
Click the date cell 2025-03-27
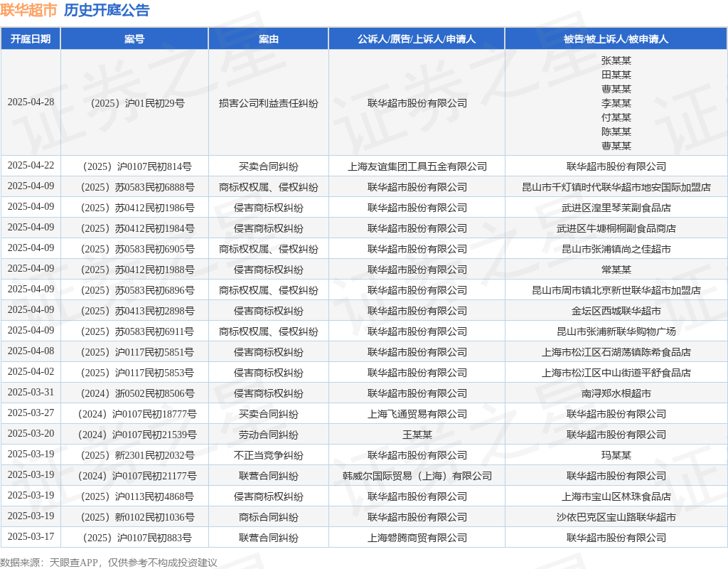tap(31, 413)
